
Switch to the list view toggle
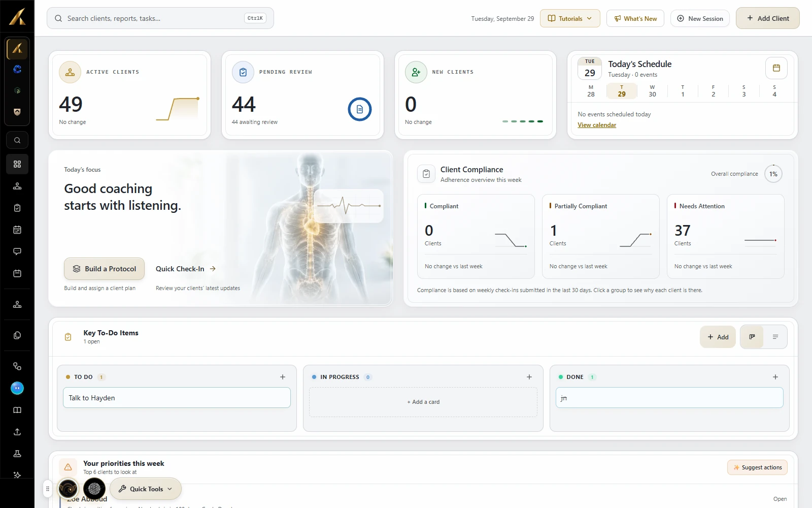coord(775,337)
